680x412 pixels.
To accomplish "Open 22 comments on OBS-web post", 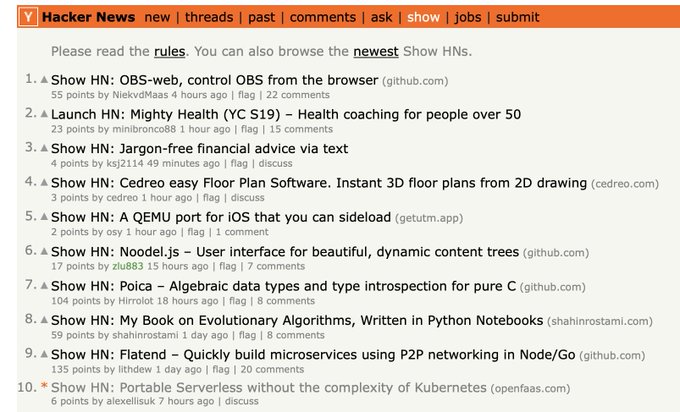I will pyautogui.click(x=298, y=95).
